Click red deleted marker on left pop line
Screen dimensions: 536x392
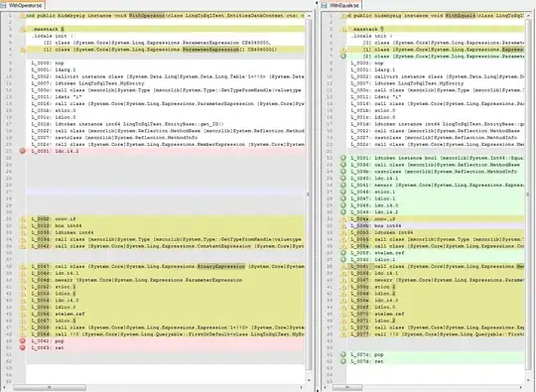click(23, 340)
